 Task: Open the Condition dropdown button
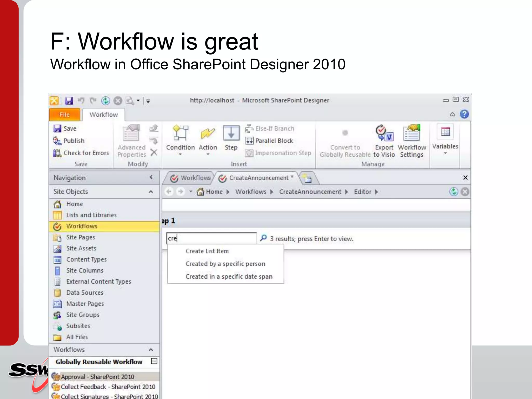pos(180,140)
